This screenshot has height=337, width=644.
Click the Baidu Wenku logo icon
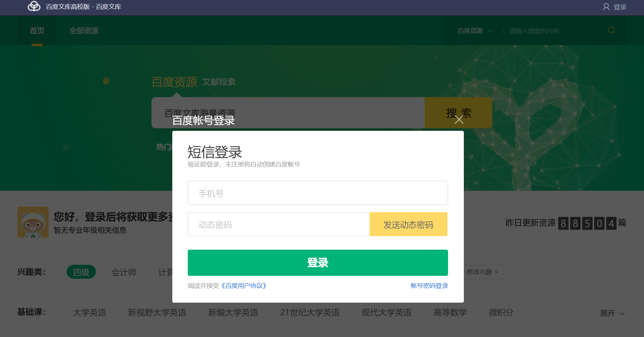(x=34, y=6)
